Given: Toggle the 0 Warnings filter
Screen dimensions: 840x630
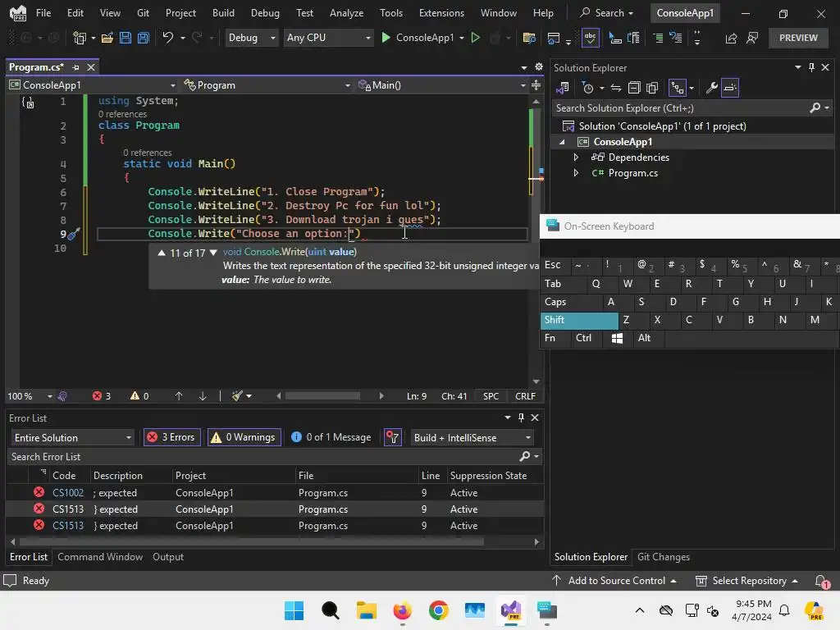Looking at the screenshot, I should [x=244, y=437].
